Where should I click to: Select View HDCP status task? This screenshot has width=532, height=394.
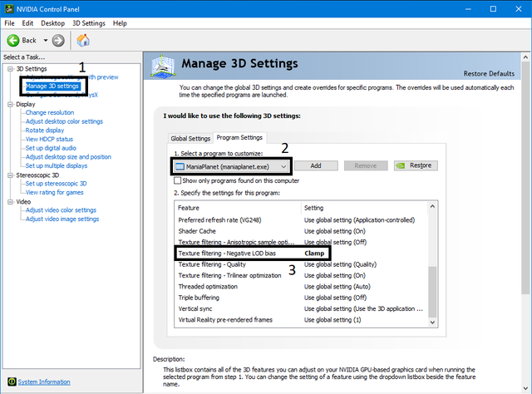point(49,139)
